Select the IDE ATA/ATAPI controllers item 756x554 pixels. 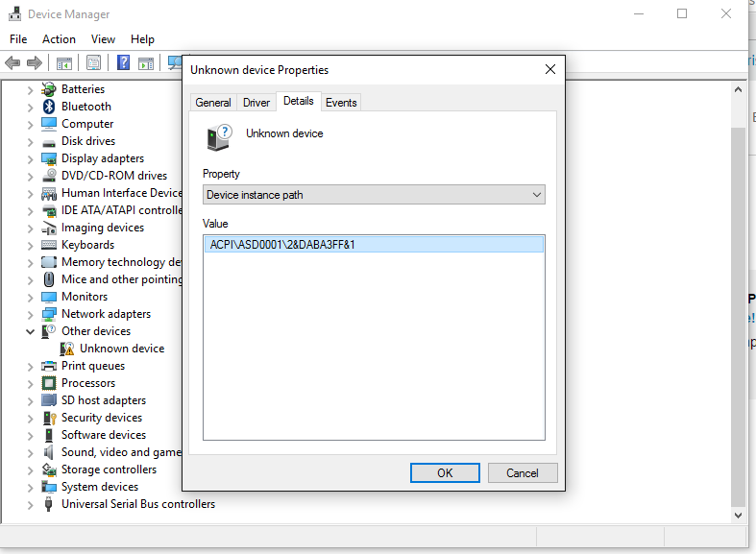click(x=121, y=210)
